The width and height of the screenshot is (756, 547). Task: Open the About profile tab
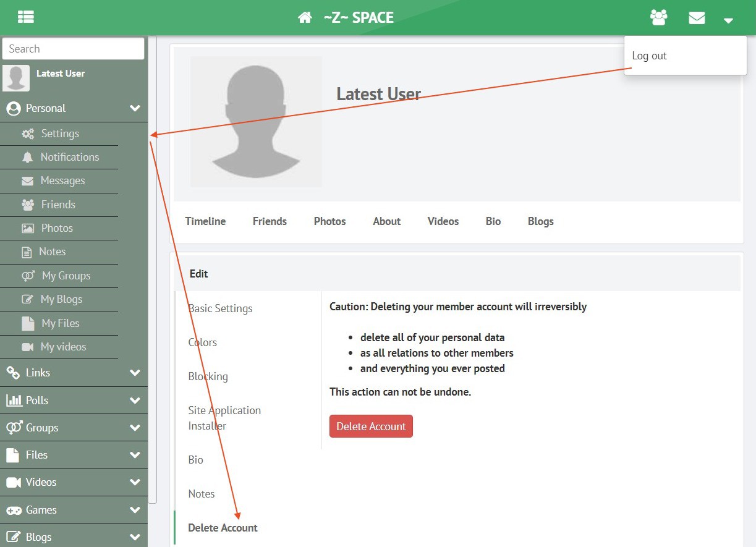click(x=386, y=221)
